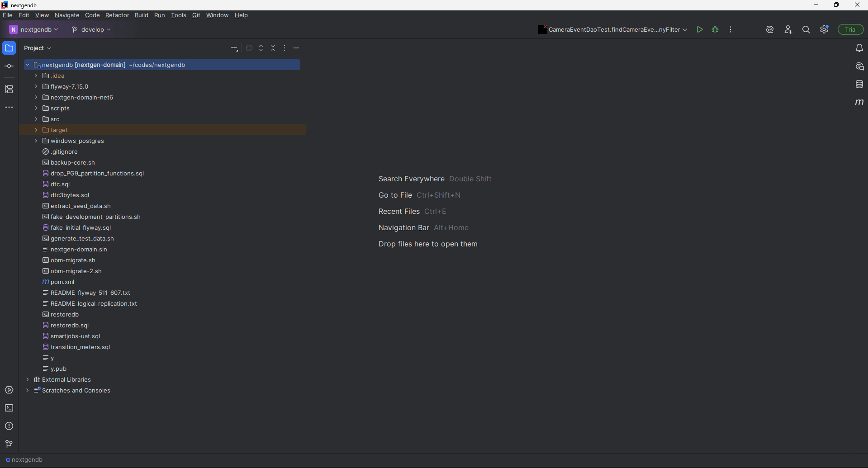Image resolution: width=868 pixels, height=468 pixels.
Task: Open Project panel options menu
Action: click(285, 48)
